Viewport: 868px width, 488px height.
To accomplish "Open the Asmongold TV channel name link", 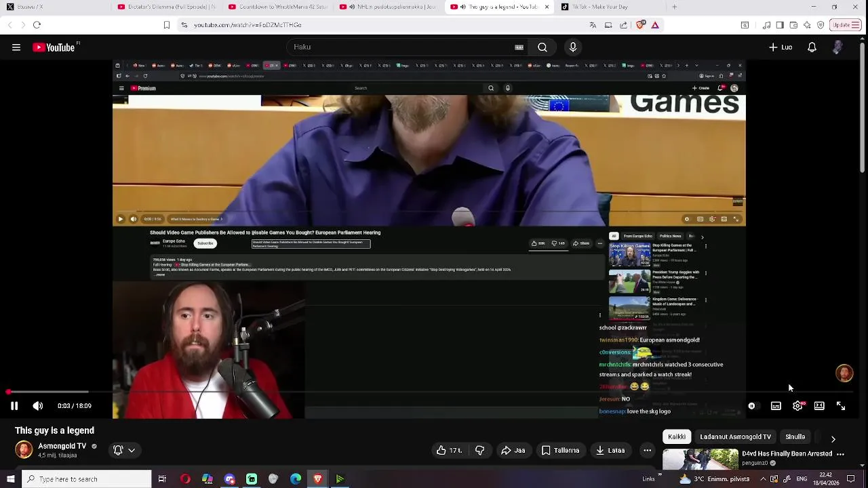I will pyautogui.click(x=62, y=446).
